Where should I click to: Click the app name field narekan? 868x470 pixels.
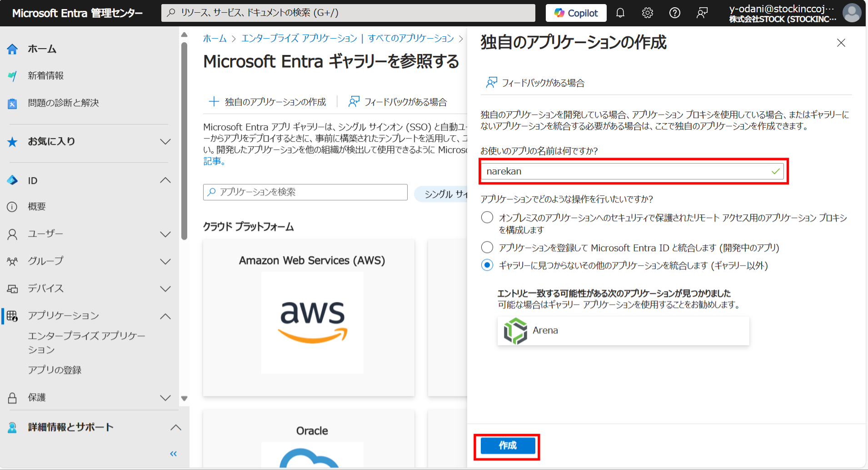(x=632, y=171)
